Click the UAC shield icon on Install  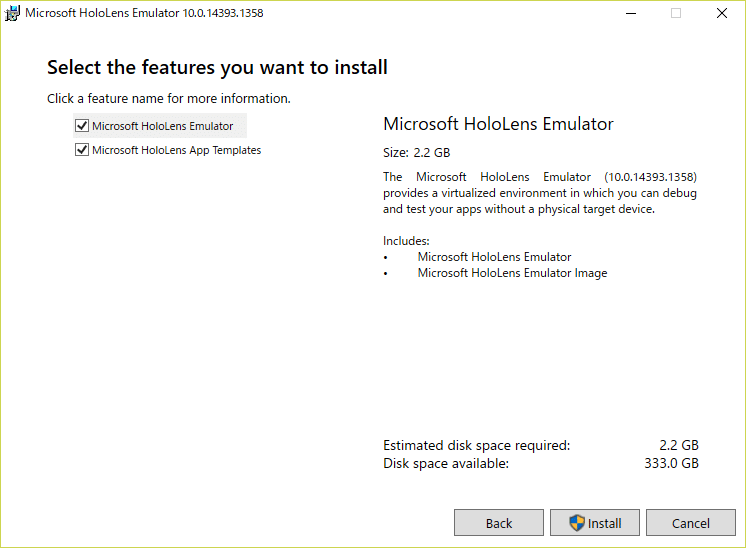click(577, 523)
